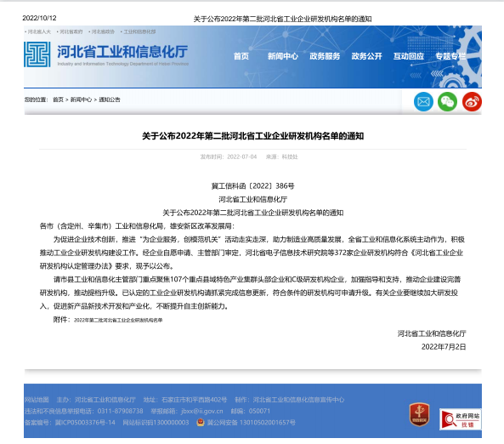Open attachment 2022年第二批河北省工业企业研发机构名单
Image resolution: width=504 pixels, height=444 pixels.
tap(118, 320)
